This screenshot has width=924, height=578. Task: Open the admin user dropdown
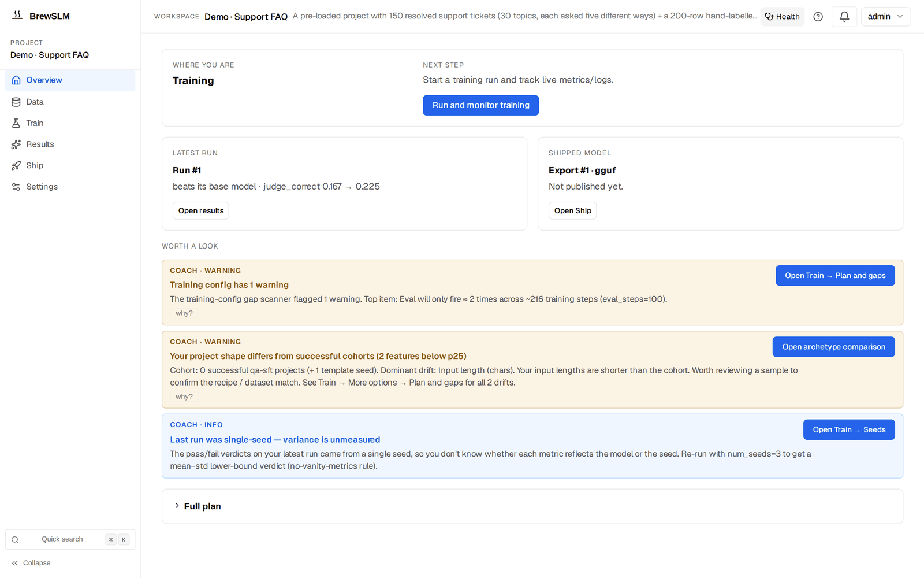(885, 17)
